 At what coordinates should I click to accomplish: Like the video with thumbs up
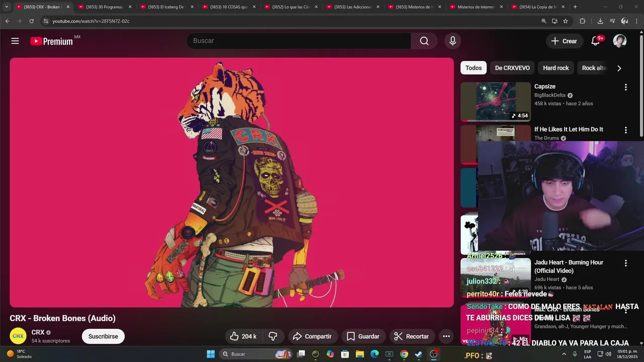click(244, 336)
